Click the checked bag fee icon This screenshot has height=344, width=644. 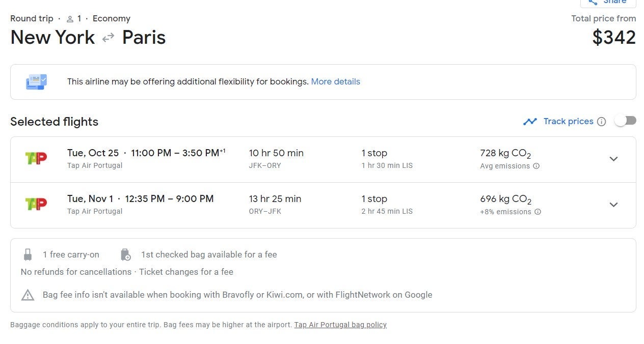[125, 254]
